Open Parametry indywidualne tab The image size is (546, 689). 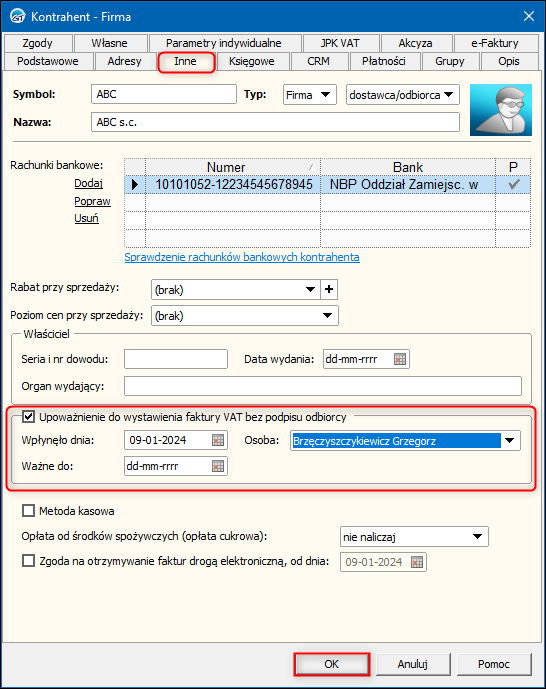coord(224,43)
